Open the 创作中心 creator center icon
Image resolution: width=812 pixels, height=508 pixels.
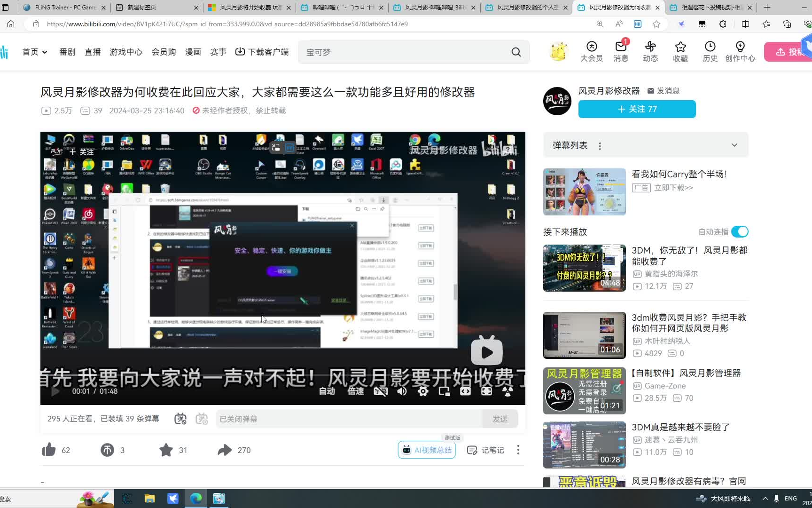(740, 51)
